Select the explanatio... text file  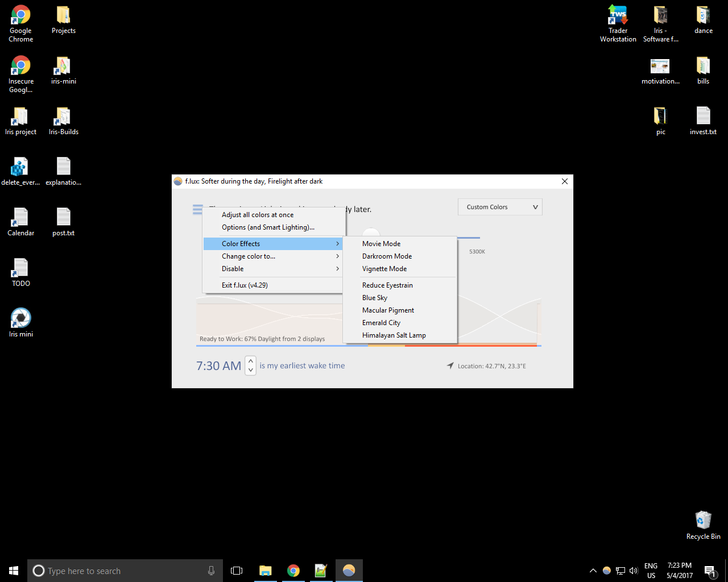coord(64,172)
